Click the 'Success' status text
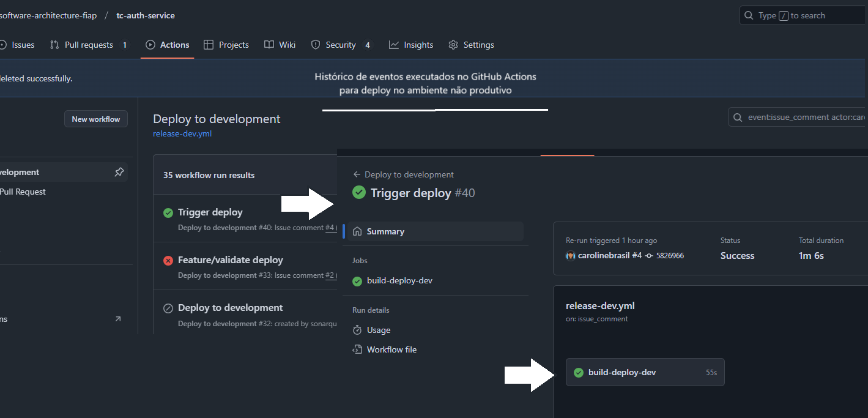The image size is (868, 418). coord(737,256)
